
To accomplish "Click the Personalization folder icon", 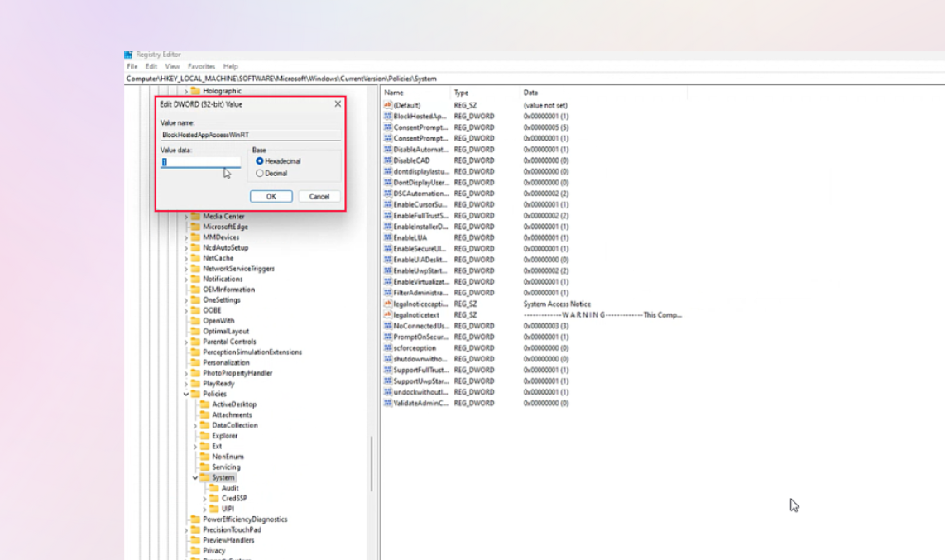I will 195,362.
